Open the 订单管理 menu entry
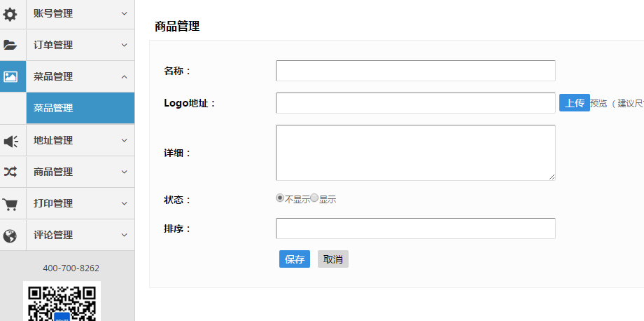 (80, 46)
